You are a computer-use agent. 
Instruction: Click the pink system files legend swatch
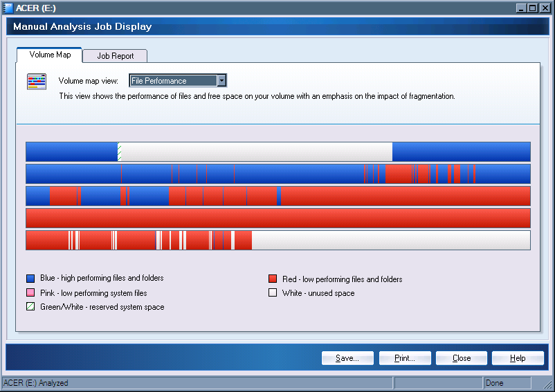(30, 293)
